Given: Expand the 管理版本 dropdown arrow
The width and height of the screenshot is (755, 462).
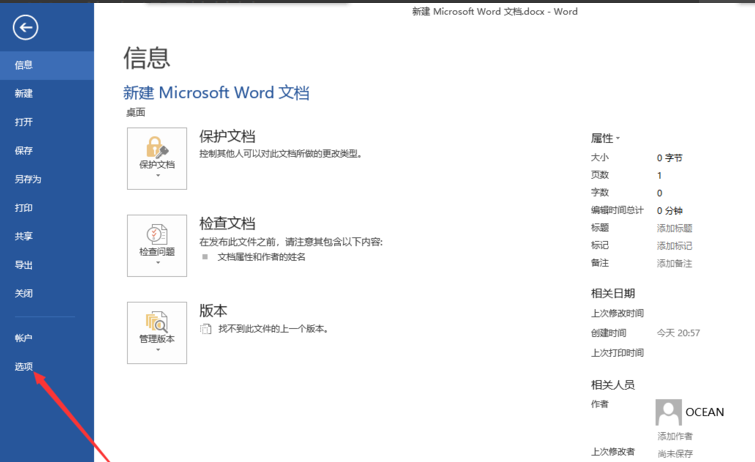Looking at the screenshot, I should 158,350.
